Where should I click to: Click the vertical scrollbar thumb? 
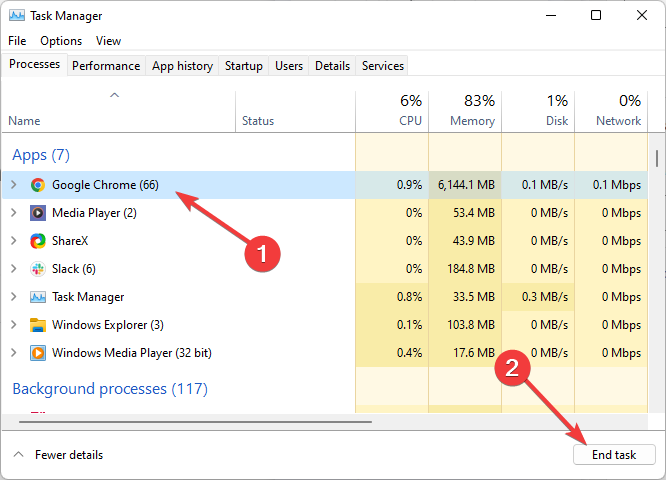[657, 158]
